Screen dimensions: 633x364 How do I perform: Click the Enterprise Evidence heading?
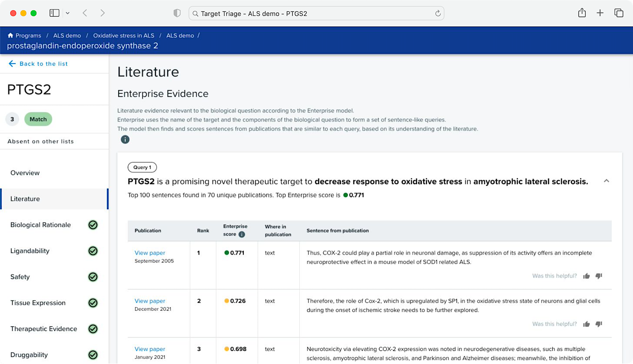click(163, 94)
